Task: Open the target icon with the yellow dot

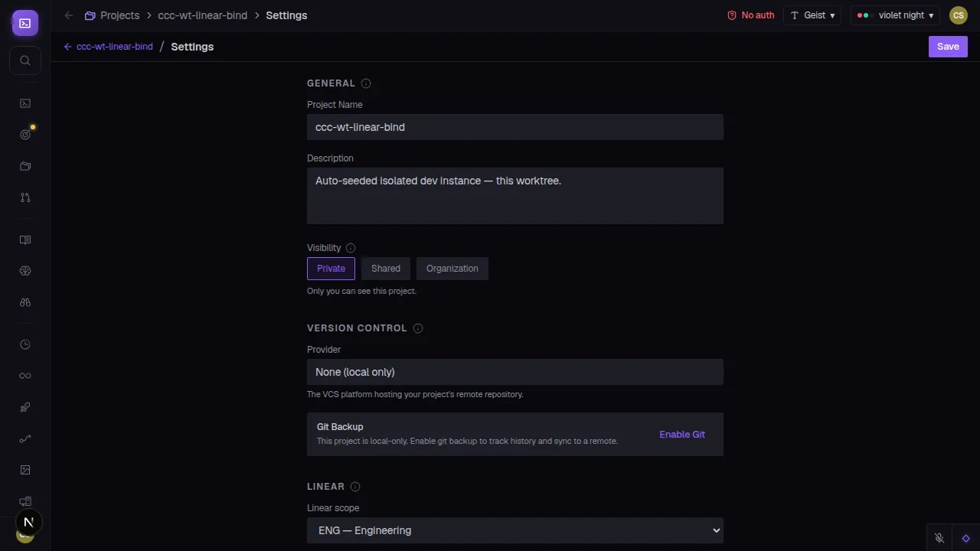Action: pyautogui.click(x=25, y=135)
